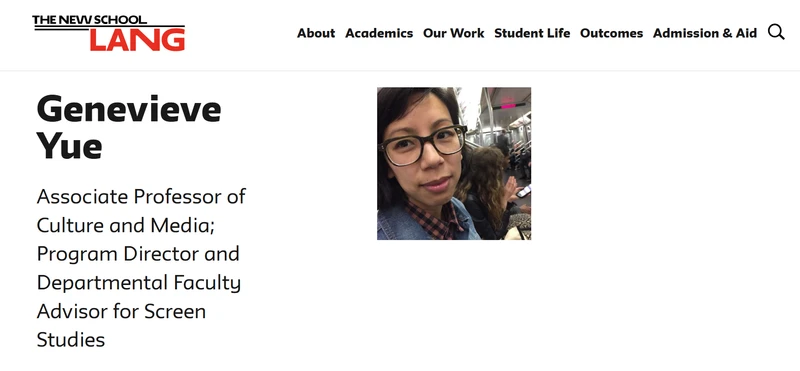
Task: Click the word Studies in title
Action: [71, 340]
